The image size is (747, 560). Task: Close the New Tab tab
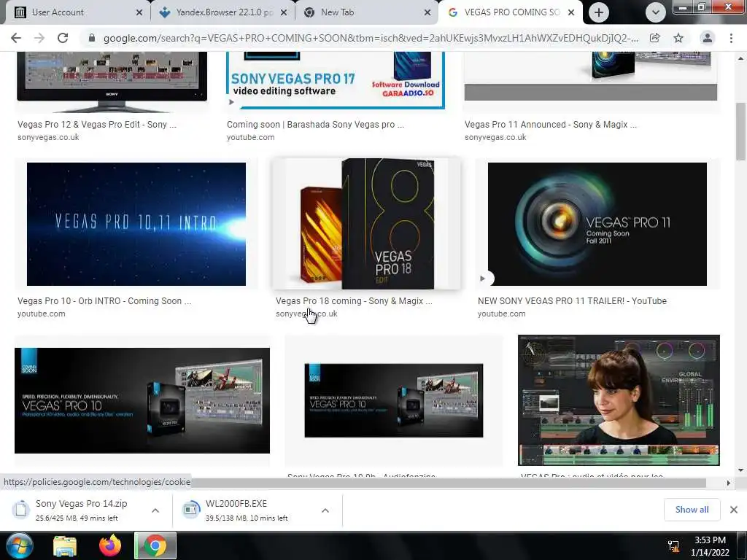click(427, 12)
